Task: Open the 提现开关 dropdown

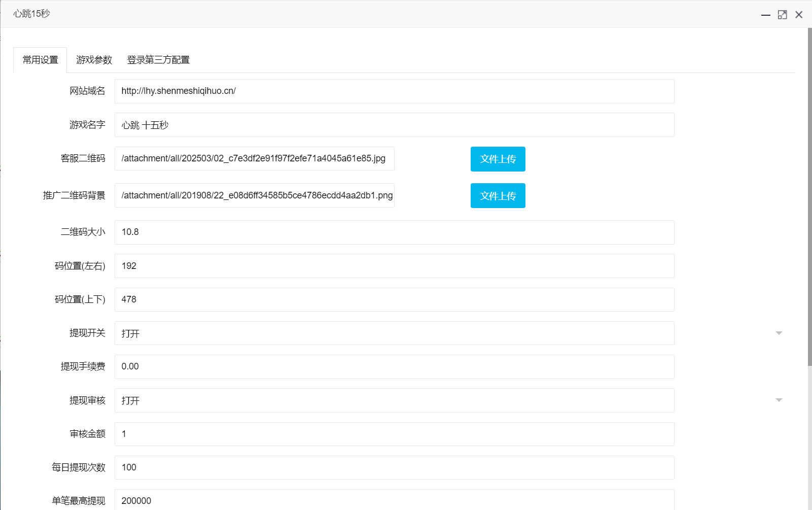Action: coord(778,333)
